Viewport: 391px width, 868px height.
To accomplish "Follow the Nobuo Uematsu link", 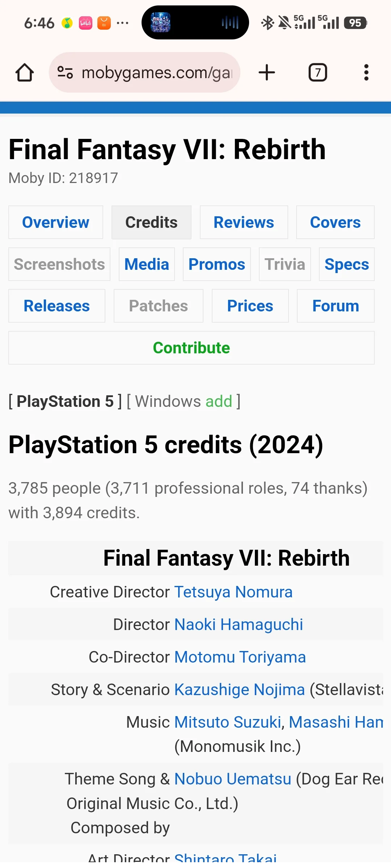I will tap(233, 779).
